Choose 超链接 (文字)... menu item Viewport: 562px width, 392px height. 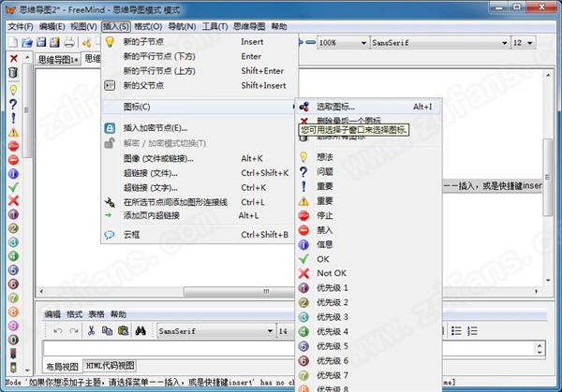point(200,188)
